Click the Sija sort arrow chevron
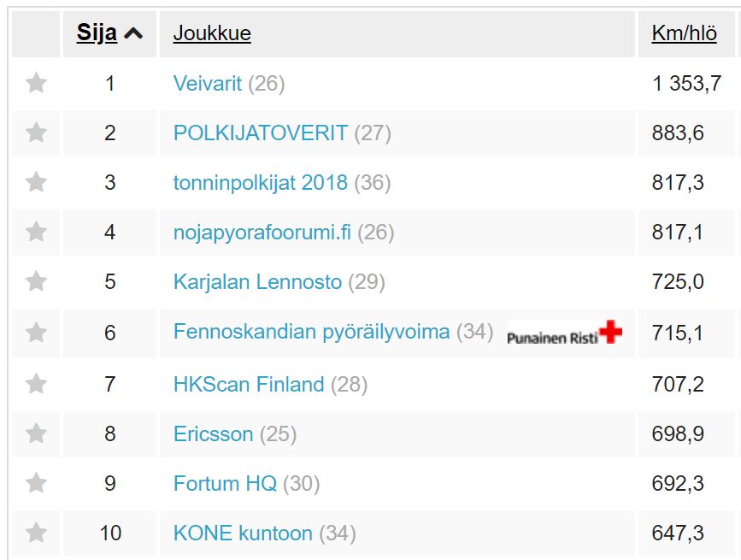This screenshot has width=741, height=560. pyautogui.click(x=133, y=33)
